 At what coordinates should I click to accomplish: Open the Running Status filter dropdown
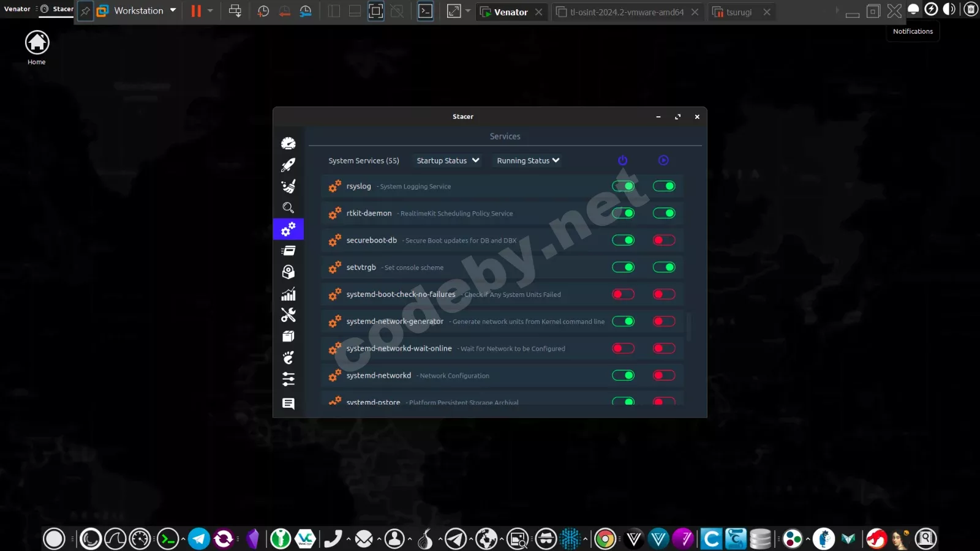(528, 160)
